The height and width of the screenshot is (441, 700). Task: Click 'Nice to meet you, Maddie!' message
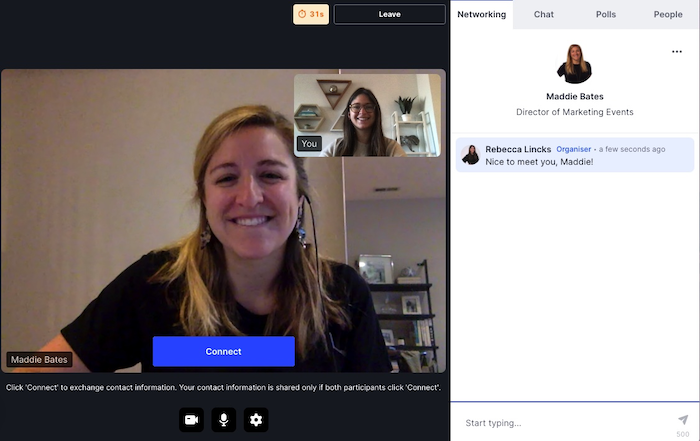(539, 162)
